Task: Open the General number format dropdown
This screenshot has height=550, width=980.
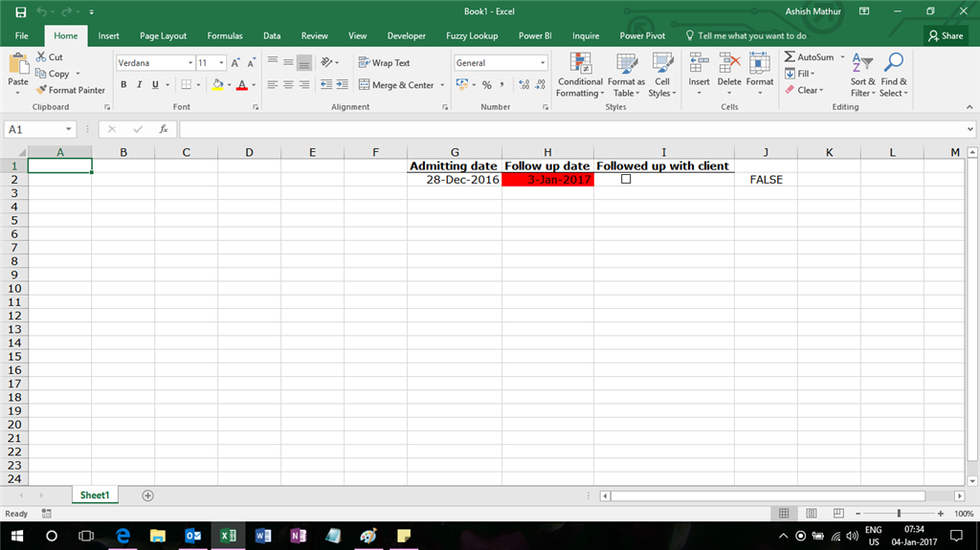Action: pyautogui.click(x=543, y=63)
